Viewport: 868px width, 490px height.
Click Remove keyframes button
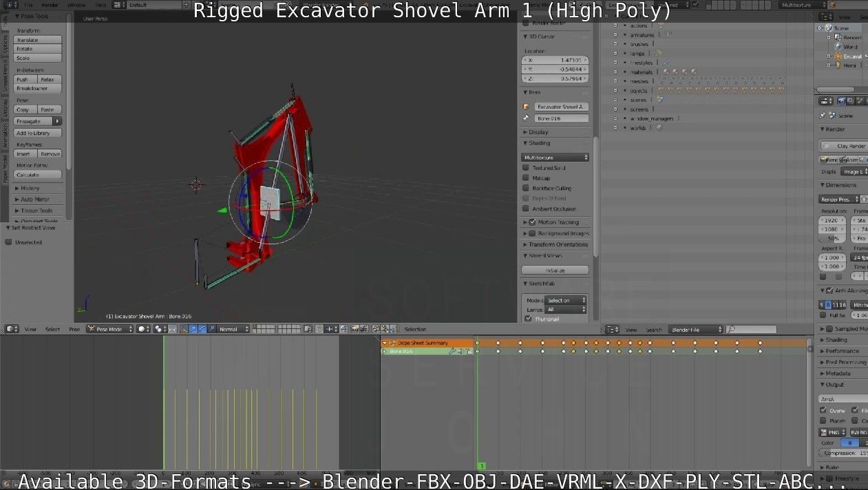point(50,154)
